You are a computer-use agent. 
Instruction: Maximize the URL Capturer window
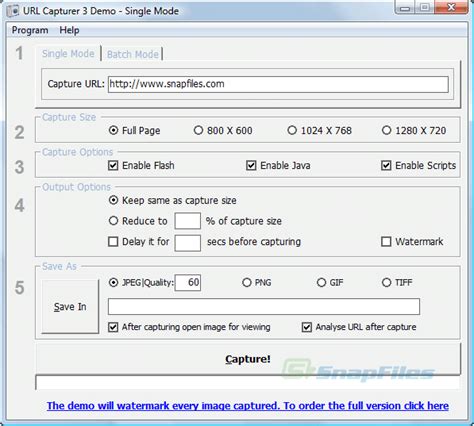click(424, 7)
